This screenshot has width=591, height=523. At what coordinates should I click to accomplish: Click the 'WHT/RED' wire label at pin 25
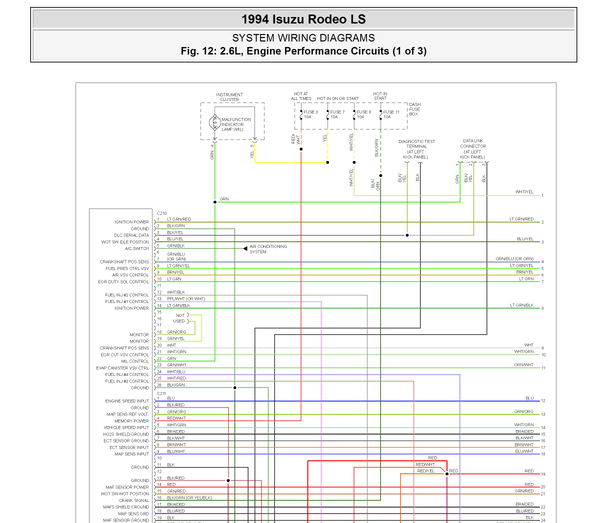176,378
